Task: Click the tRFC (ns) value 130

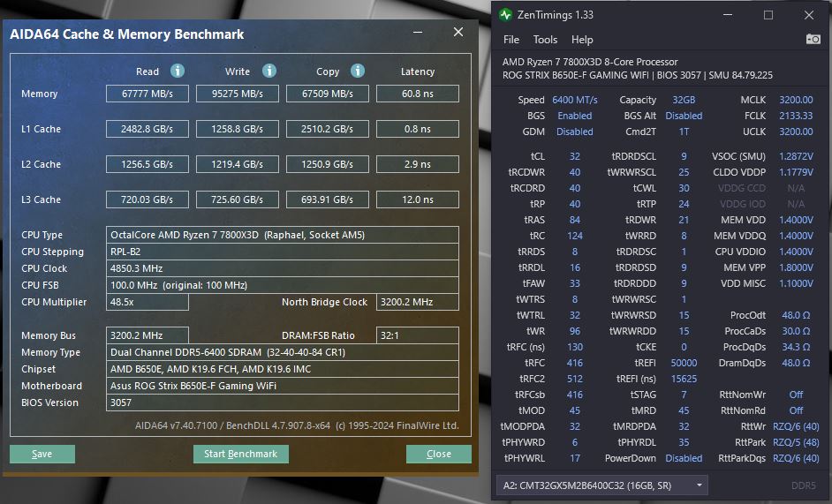Action: [x=575, y=347]
